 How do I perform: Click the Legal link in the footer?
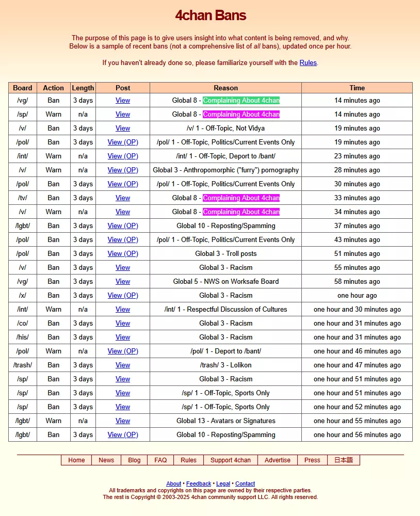click(x=223, y=484)
